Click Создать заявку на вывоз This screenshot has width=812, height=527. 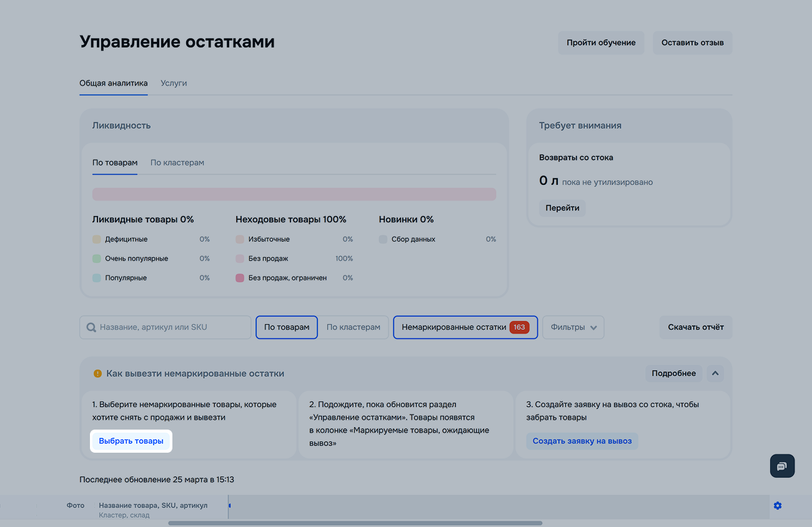point(582,441)
